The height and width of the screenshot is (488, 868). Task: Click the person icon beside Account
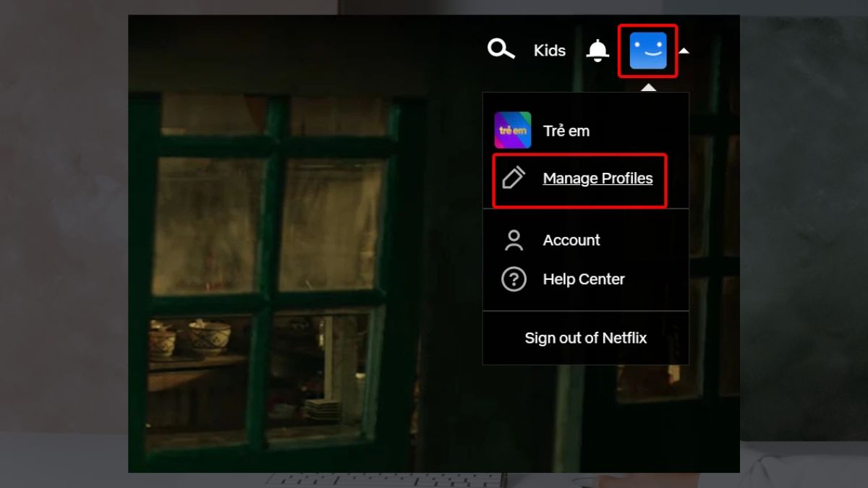pyautogui.click(x=514, y=240)
